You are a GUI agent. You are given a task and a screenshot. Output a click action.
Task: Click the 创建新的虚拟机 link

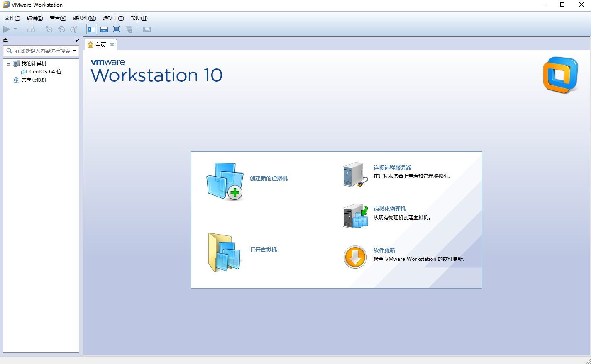pyautogui.click(x=269, y=178)
